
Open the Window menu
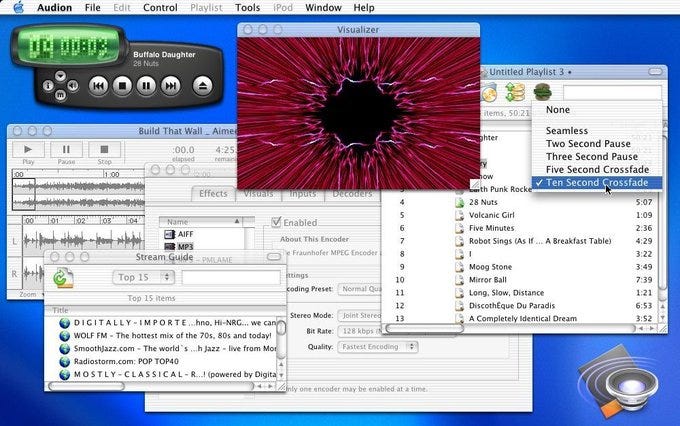tap(323, 7)
